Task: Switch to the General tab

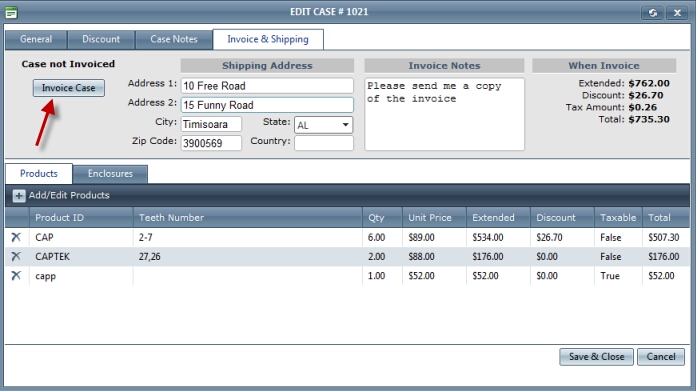Action: pos(36,39)
